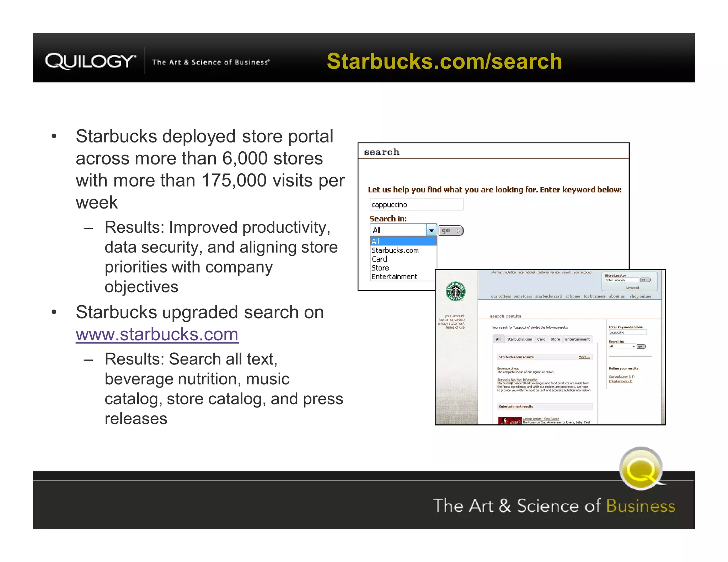Open the Search in dropdown arrow
Screen dimensions: 728x562
[431, 230]
